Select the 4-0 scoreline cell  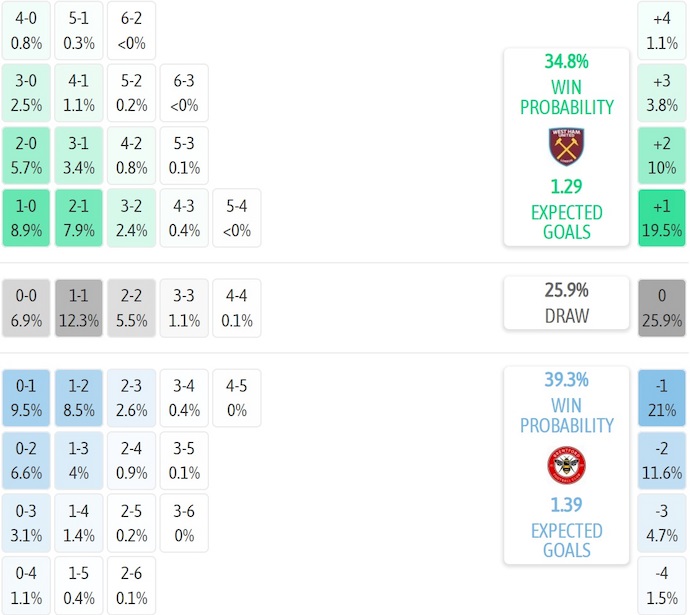pyautogui.click(x=27, y=31)
